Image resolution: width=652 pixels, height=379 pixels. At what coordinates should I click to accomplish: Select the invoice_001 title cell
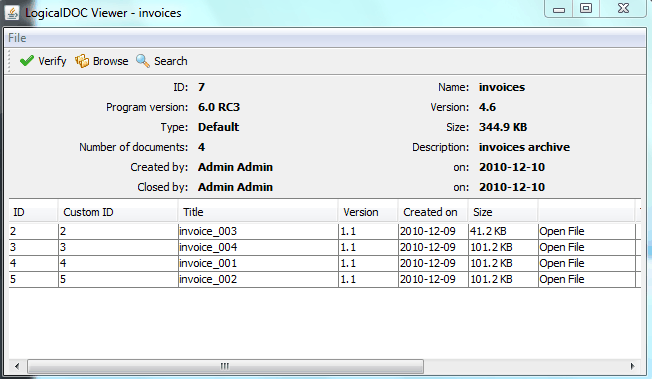(x=258, y=263)
